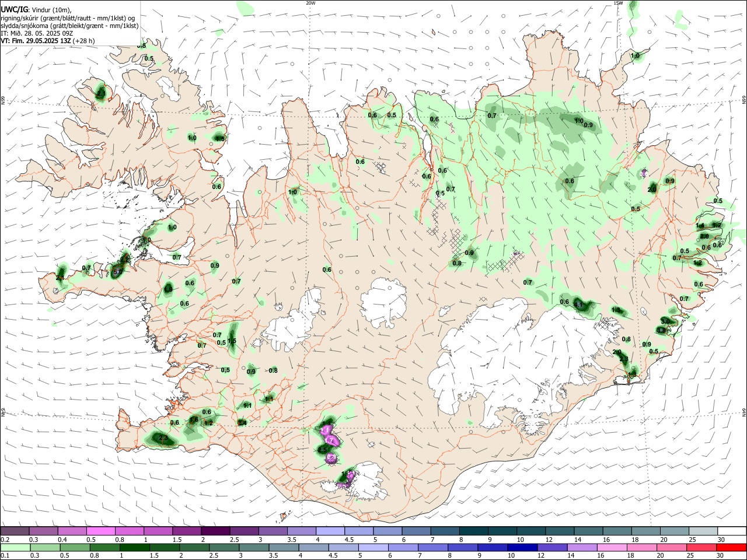This screenshot has width=747, height=560.
Task: Click the "Vindur (10m)" header text
Action: click(x=52, y=10)
